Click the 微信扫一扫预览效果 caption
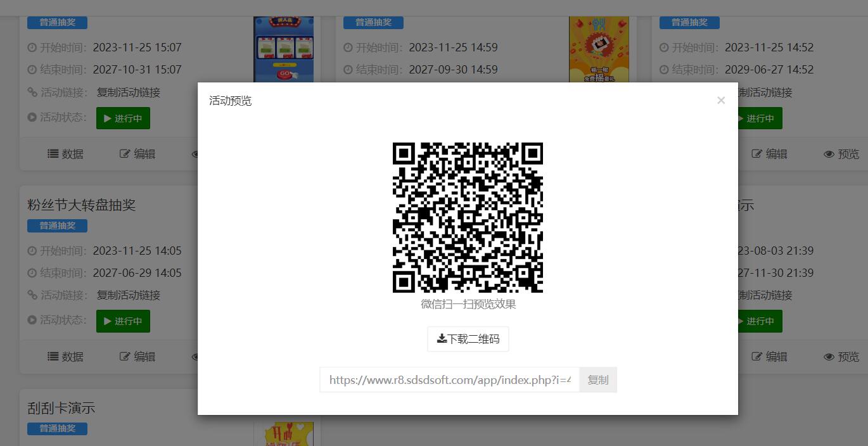Viewport: 868px width, 446px height. coord(468,304)
